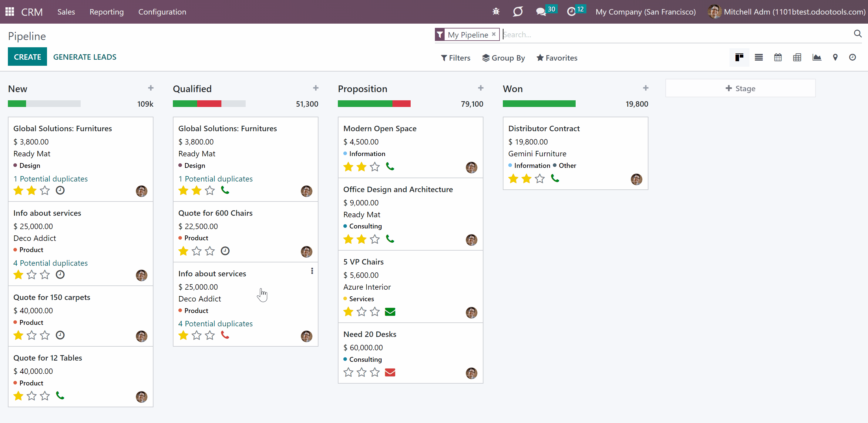Open the Configuration menu
The image size is (868, 423).
click(x=162, y=12)
